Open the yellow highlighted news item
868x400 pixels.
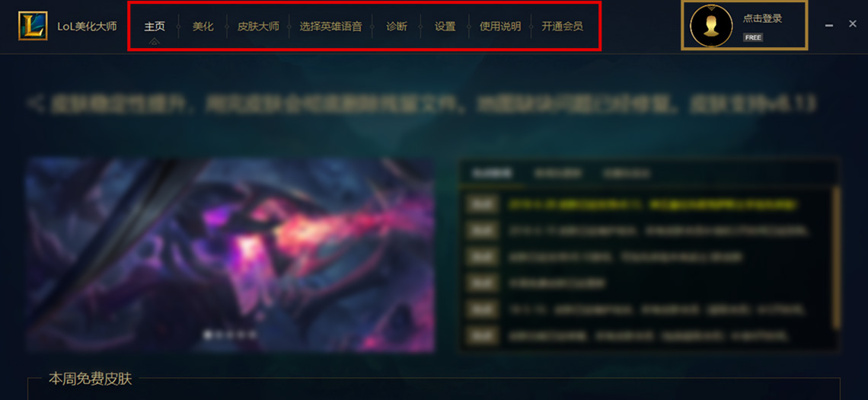[653, 204]
